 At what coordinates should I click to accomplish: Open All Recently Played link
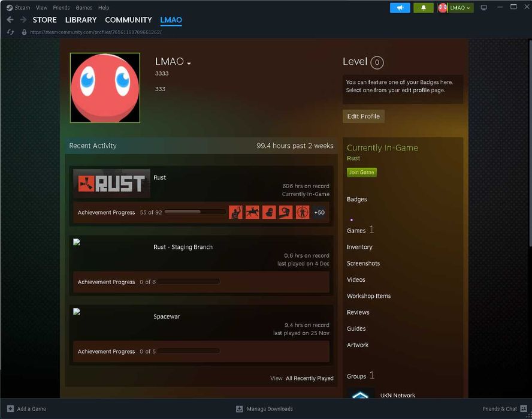309,378
